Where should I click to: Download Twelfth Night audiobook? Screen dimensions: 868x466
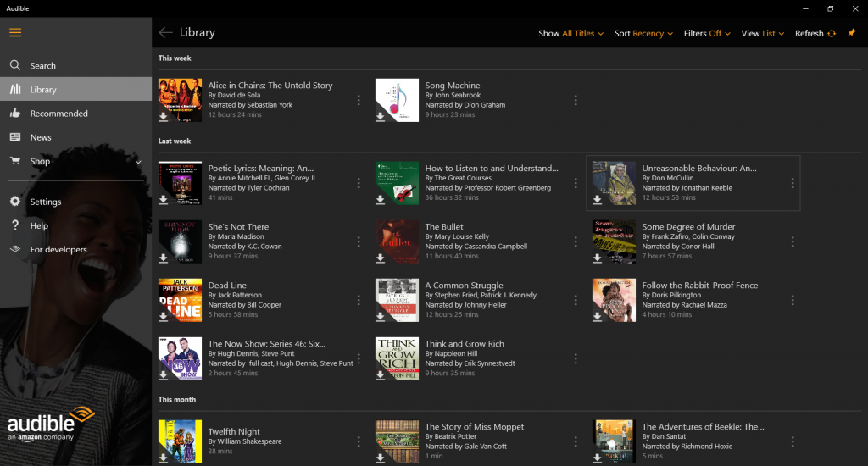click(x=164, y=458)
